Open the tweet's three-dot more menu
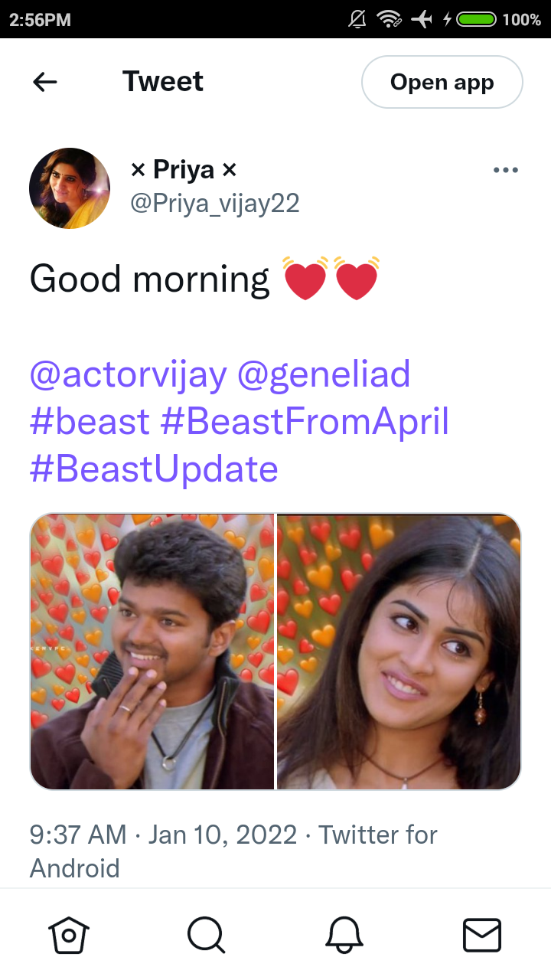 pos(506,170)
